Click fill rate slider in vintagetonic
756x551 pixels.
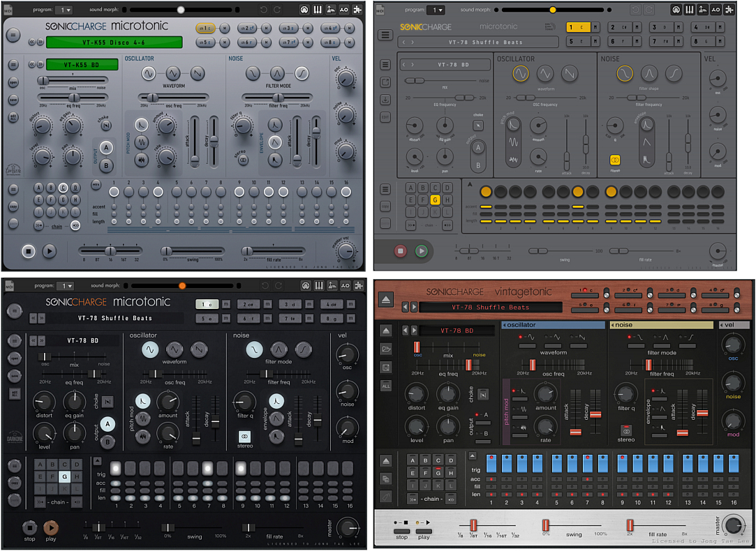657,525
